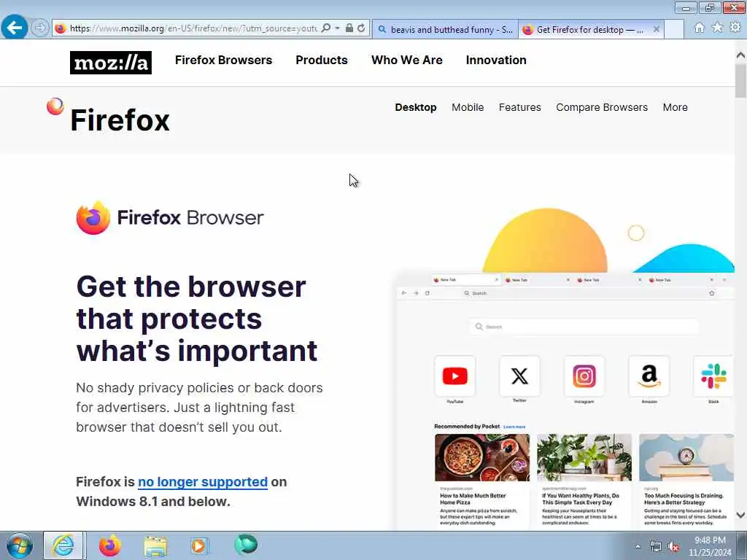Click the network tray icon
Screen dimensions: 747x560
(656, 547)
